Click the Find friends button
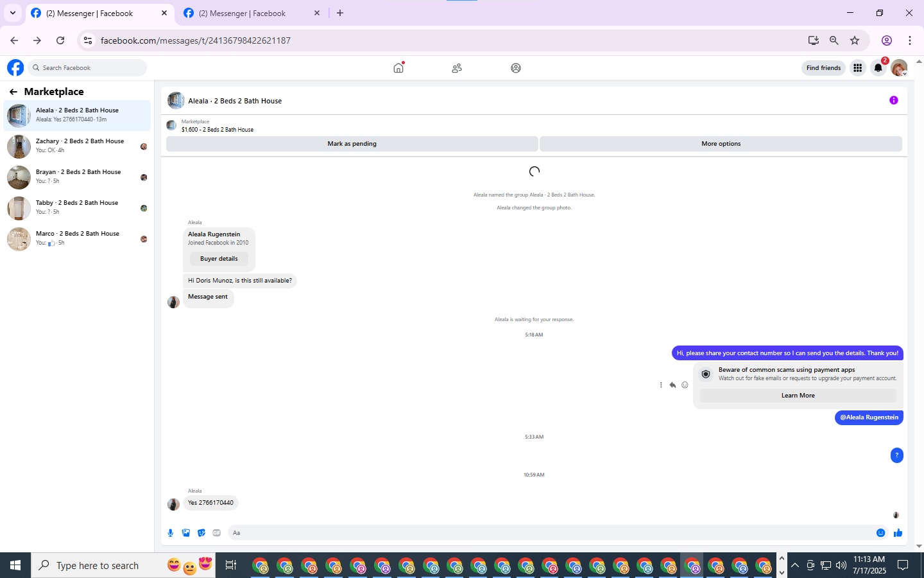 (x=823, y=67)
